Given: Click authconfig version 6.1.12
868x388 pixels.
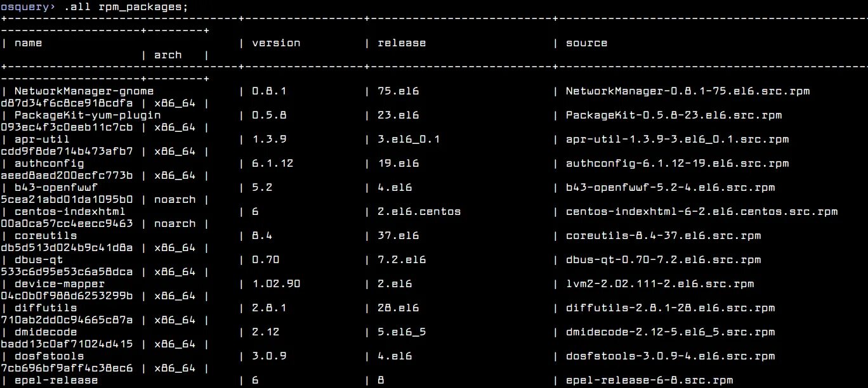Looking at the screenshot, I should (x=273, y=164).
